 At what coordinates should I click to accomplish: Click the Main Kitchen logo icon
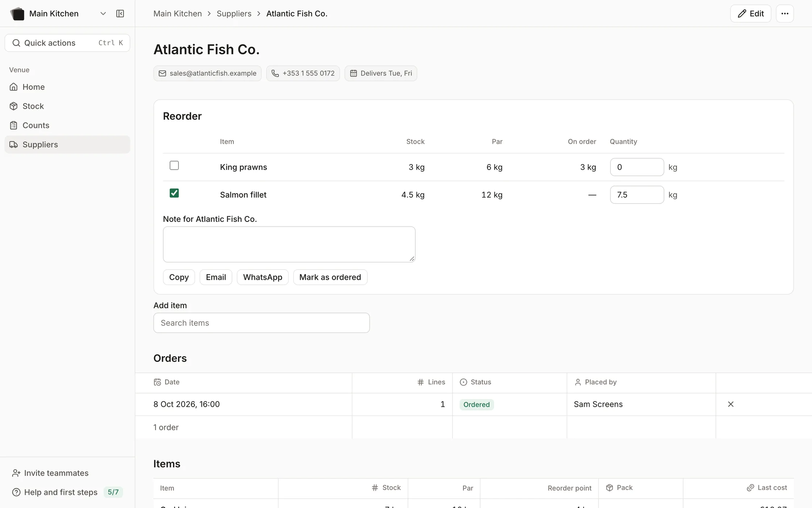coord(17,13)
